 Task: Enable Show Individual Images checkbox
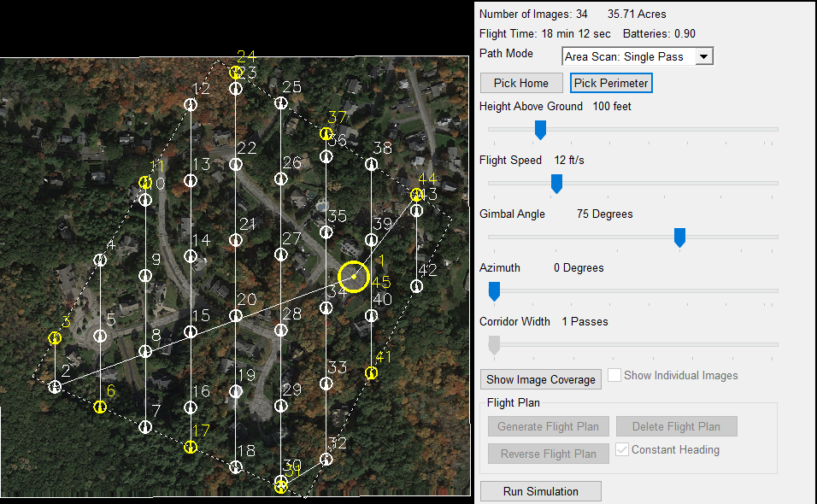(614, 376)
